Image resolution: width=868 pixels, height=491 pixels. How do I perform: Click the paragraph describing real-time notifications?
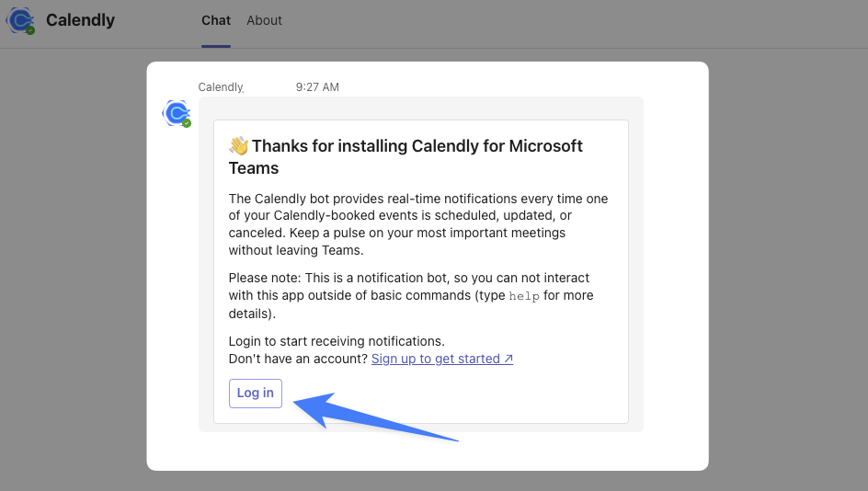(417, 224)
